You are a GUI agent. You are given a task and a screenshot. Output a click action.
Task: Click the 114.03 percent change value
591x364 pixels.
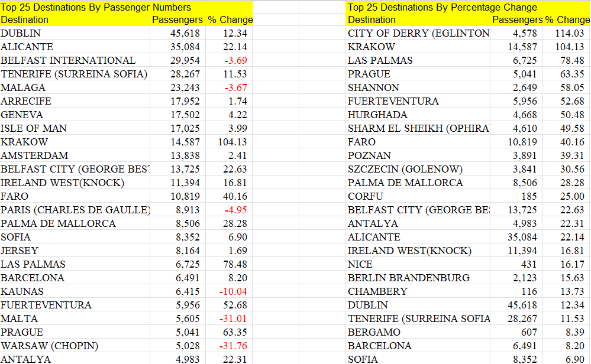click(570, 33)
